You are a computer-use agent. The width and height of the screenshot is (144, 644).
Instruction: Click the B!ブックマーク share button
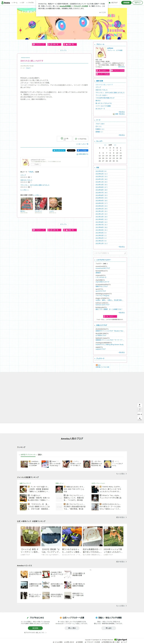coord(59,151)
